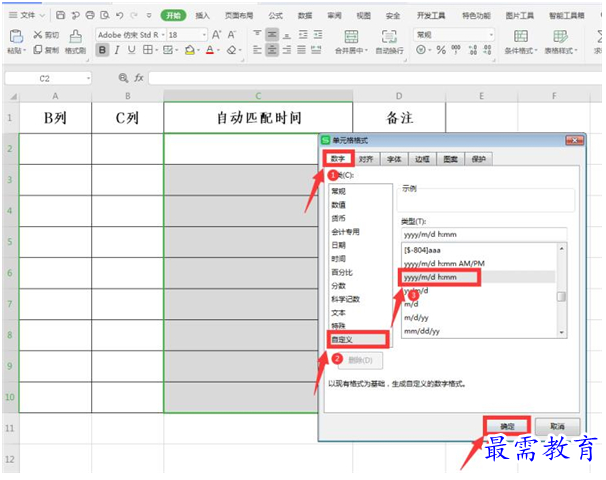Toggle vertical middle alignment

tap(272, 35)
